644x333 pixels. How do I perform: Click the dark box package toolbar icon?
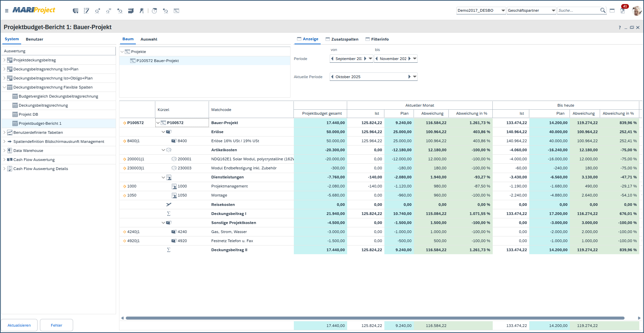pyautogui.click(x=131, y=11)
